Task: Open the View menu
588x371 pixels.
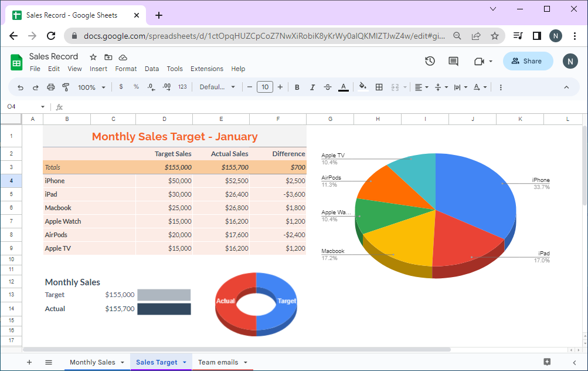Action: 74,69
